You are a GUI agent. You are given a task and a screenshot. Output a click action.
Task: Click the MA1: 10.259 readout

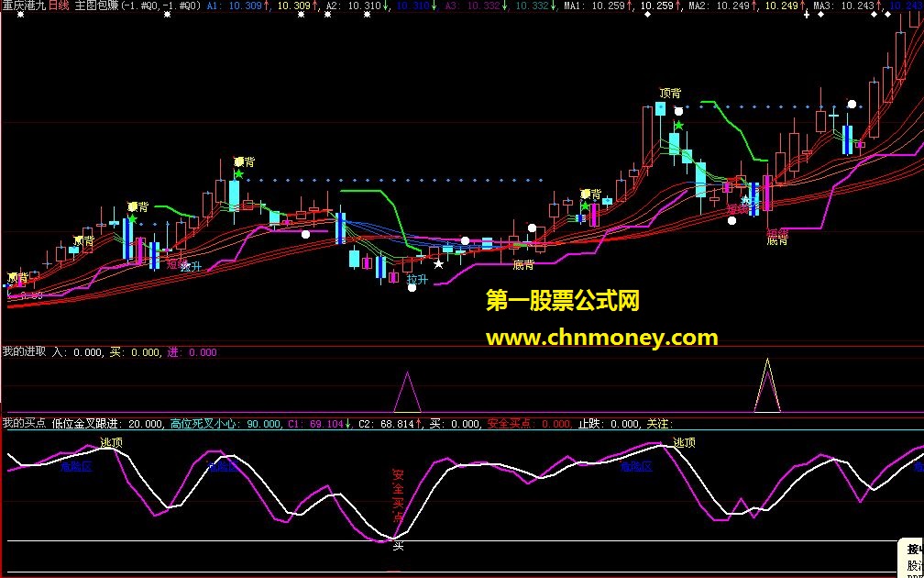click(x=597, y=6)
